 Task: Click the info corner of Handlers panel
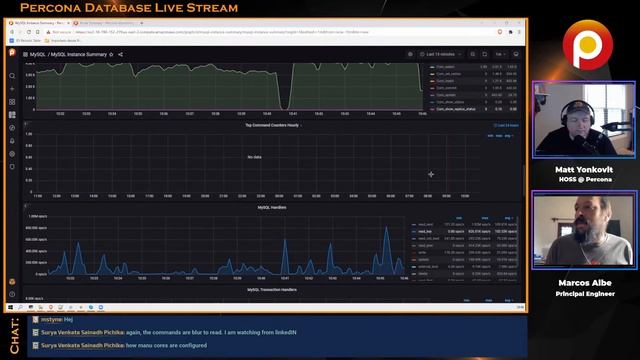tap(26, 206)
